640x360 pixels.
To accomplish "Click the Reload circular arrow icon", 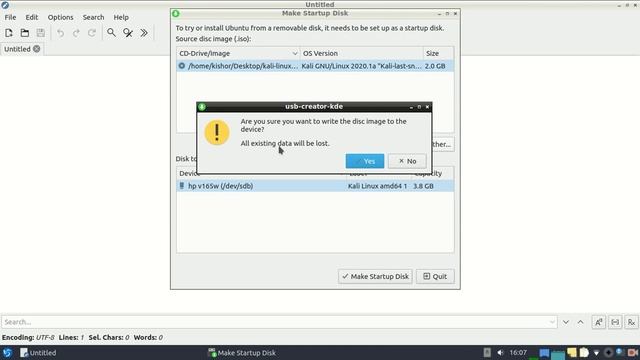I will pyautogui.click(x=92, y=33).
